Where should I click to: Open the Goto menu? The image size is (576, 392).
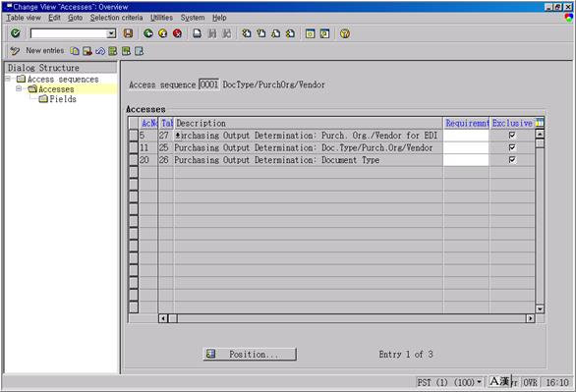click(75, 18)
